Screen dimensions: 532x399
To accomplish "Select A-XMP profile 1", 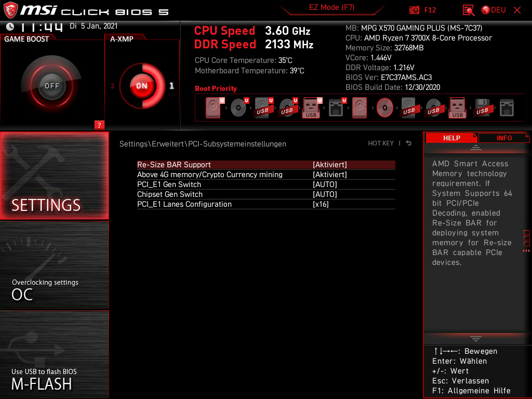I will click(x=171, y=86).
